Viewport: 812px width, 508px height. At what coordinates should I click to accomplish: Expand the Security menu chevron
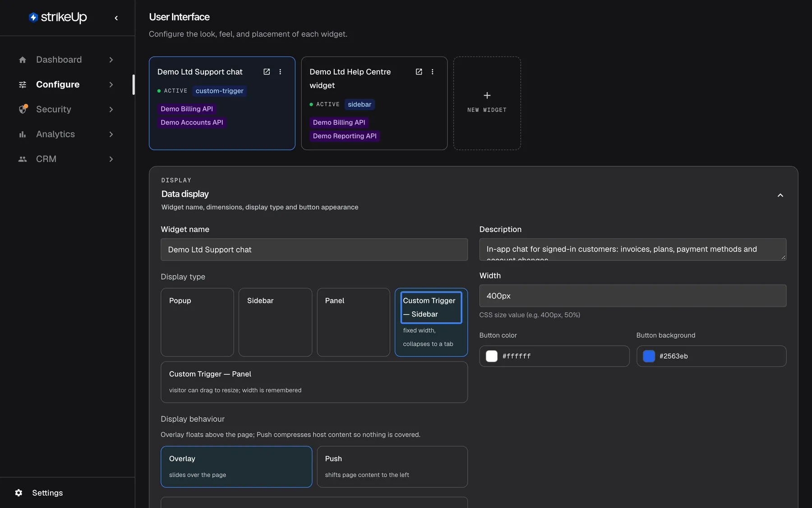click(111, 109)
